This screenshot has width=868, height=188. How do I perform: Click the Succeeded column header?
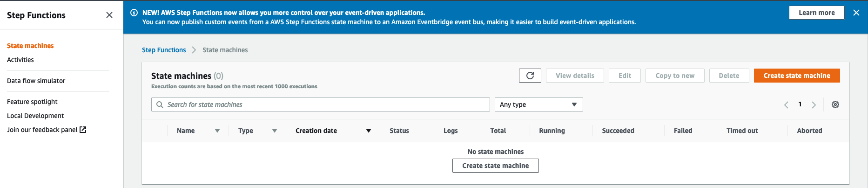(x=618, y=131)
